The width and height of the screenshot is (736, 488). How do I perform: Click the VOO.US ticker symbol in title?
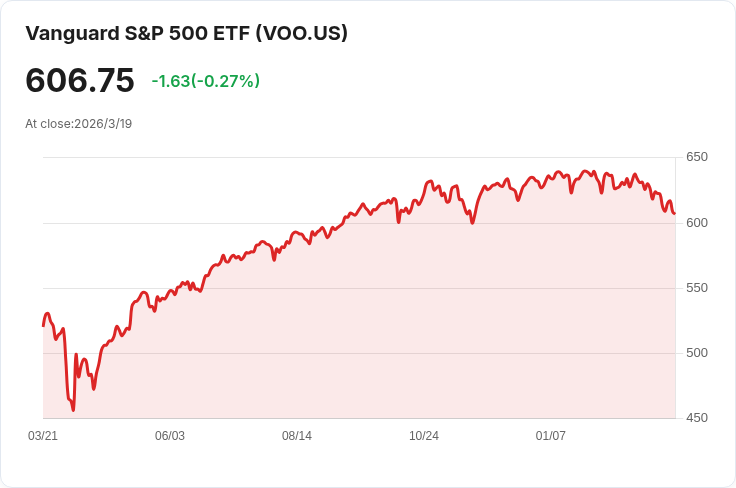[x=302, y=33]
